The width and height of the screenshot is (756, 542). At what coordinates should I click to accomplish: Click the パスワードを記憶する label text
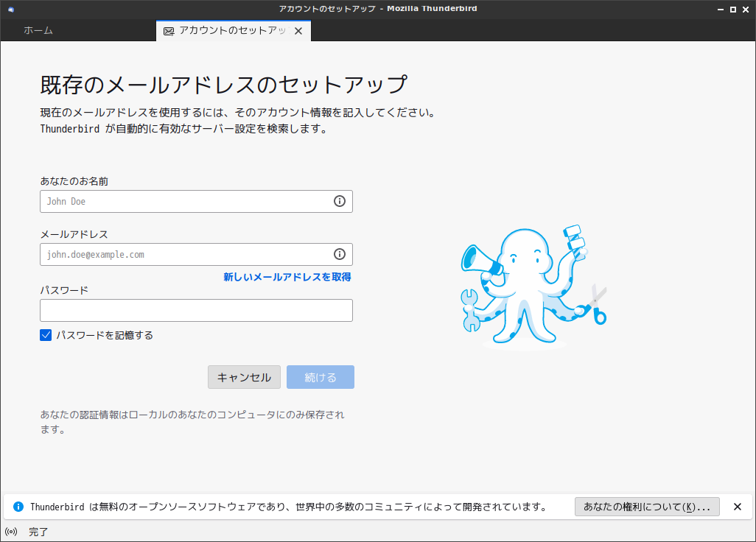(105, 335)
